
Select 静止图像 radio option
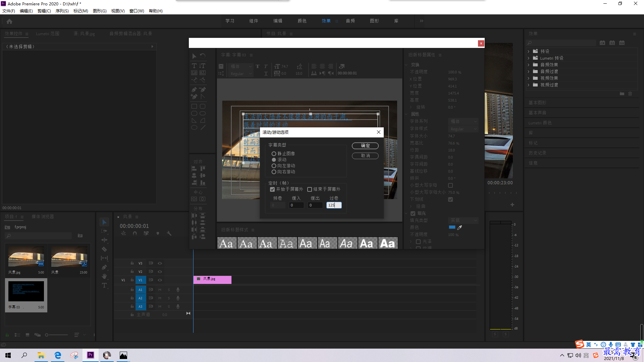[274, 154]
